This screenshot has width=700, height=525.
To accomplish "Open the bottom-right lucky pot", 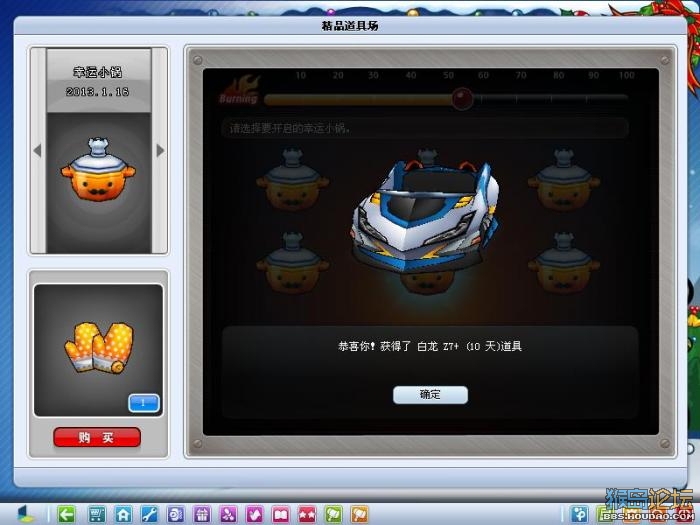I will tap(564, 262).
